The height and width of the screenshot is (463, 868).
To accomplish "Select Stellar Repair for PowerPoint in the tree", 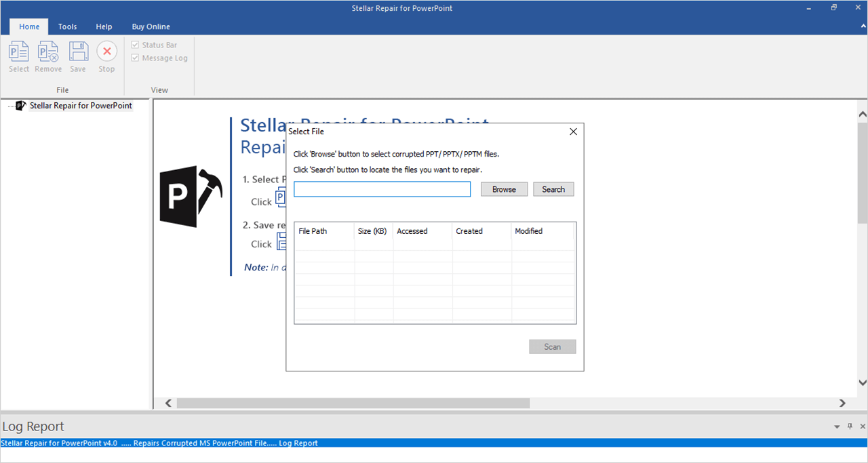I will (79, 105).
